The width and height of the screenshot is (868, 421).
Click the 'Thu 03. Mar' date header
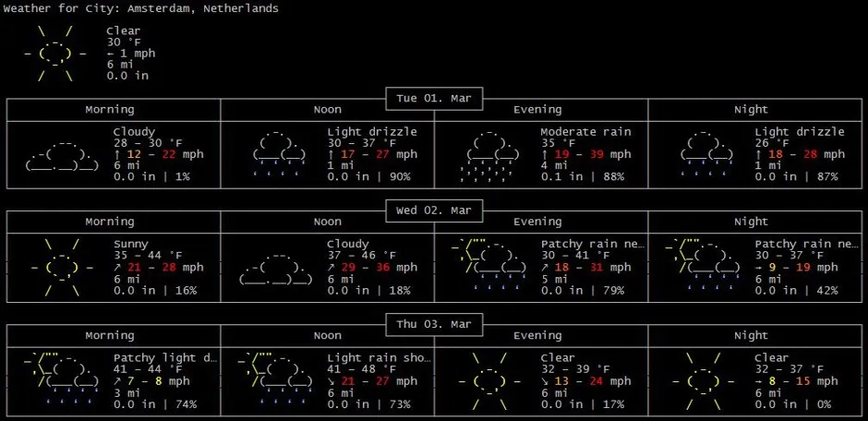(434, 324)
